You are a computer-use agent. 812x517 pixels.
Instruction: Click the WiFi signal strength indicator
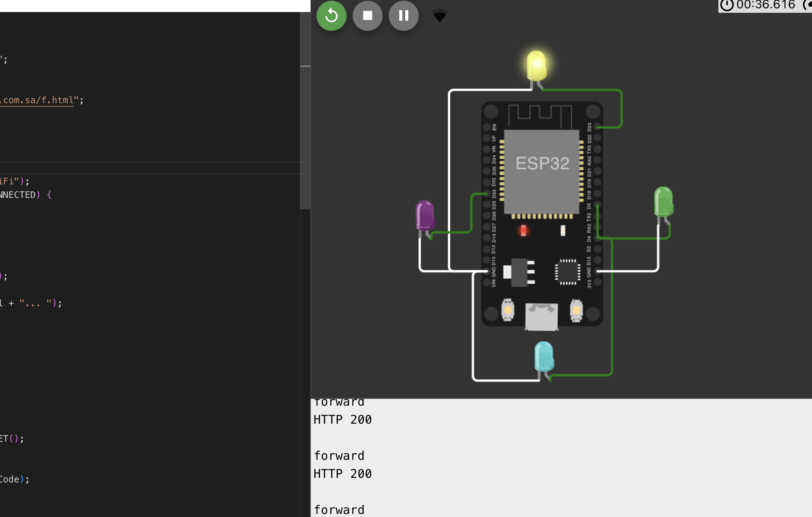coord(439,15)
